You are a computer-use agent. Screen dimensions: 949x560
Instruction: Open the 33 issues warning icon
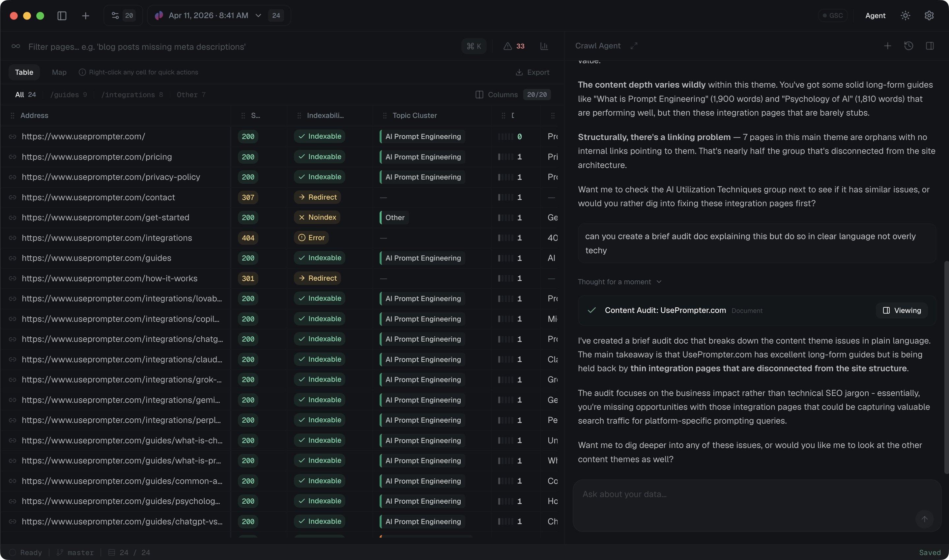pyautogui.click(x=514, y=46)
